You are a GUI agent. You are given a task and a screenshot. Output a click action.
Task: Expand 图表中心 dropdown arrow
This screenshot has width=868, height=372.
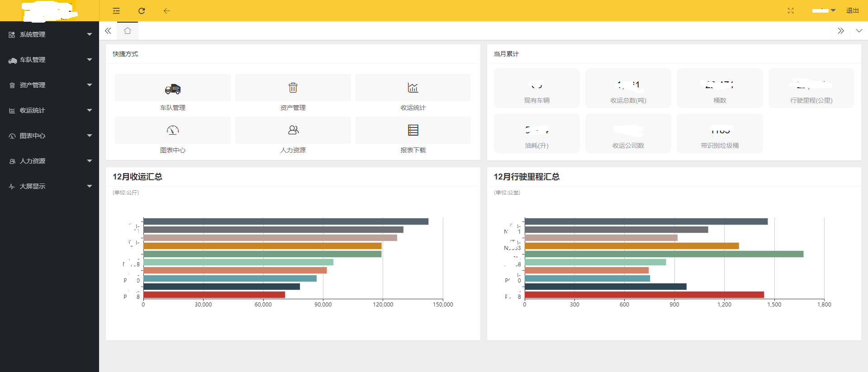tap(90, 136)
